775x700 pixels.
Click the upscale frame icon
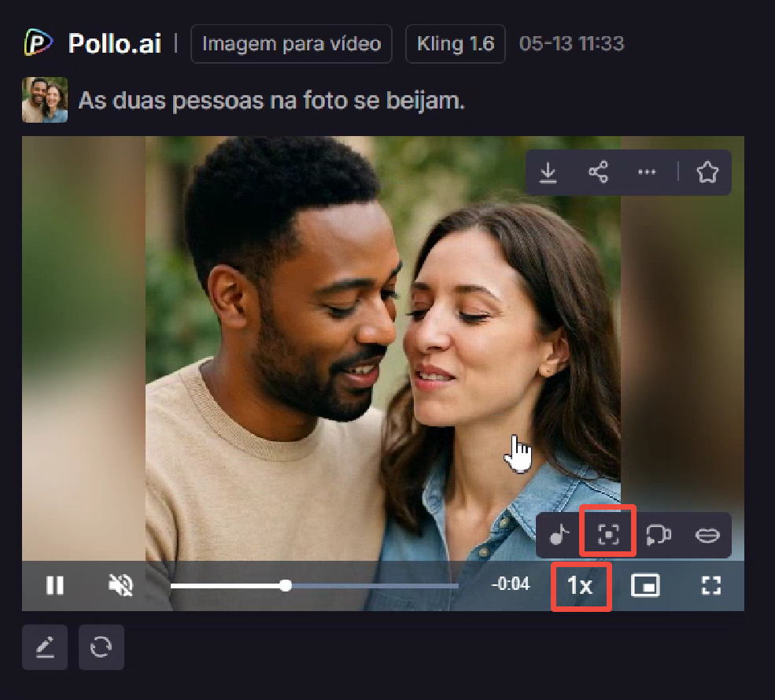click(608, 535)
